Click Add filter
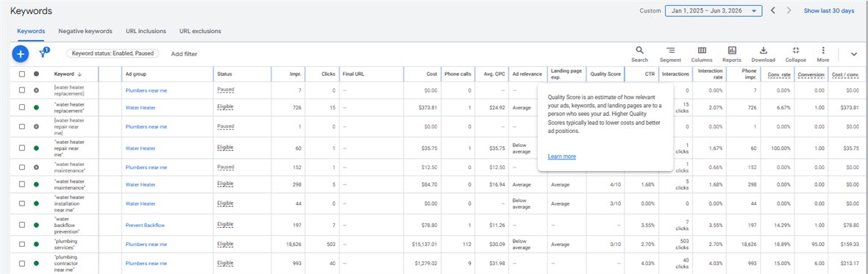Screen dimensions: 868x274 [184, 54]
